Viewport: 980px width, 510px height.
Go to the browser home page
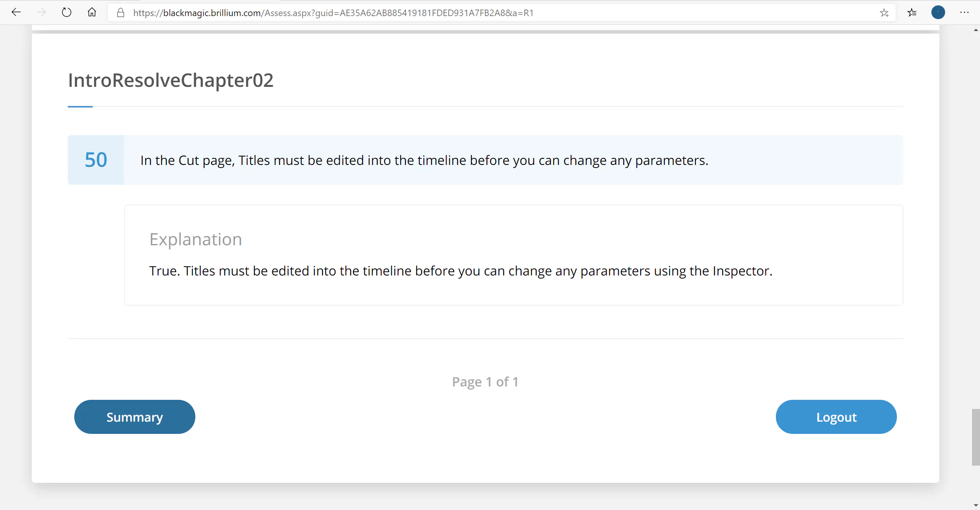point(92,13)
